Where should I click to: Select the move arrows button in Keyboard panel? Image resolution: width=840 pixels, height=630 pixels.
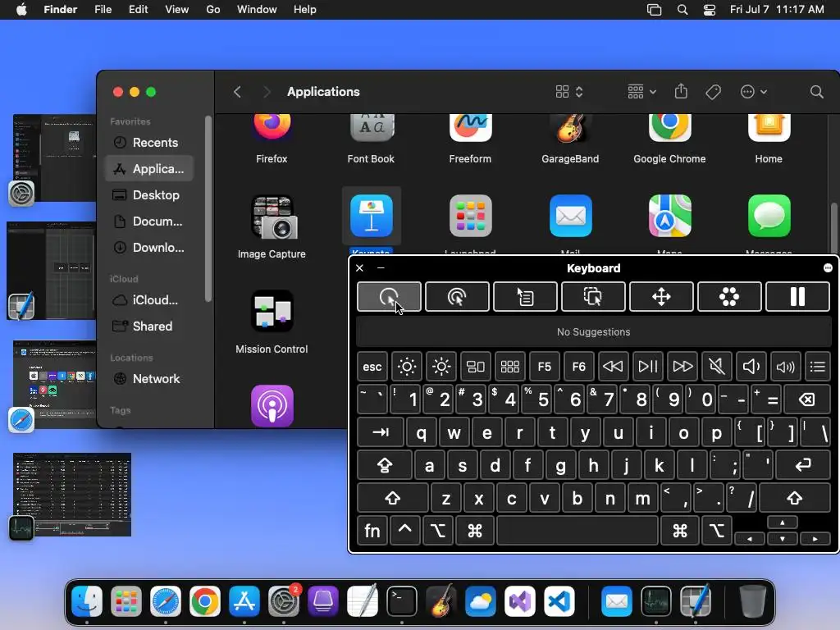pos(661,296)
